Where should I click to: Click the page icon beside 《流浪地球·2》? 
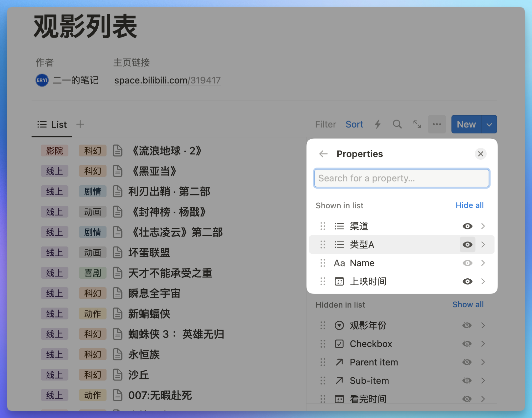tap(117, 151)
